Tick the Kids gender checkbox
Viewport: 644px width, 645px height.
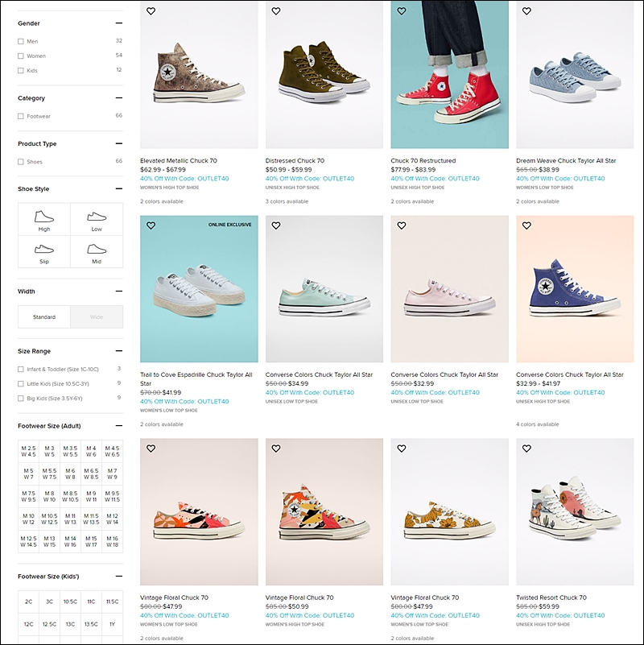[x=21, y=71]
